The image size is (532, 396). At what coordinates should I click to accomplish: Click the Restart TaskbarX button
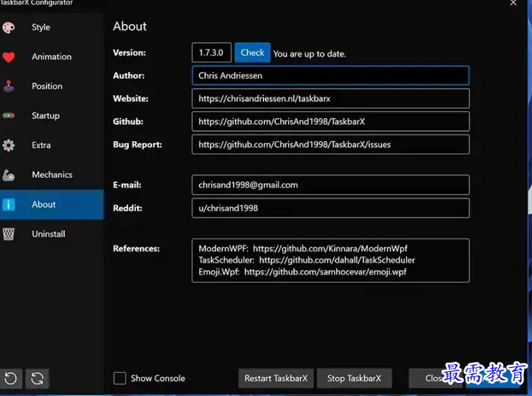coord(276,379)
